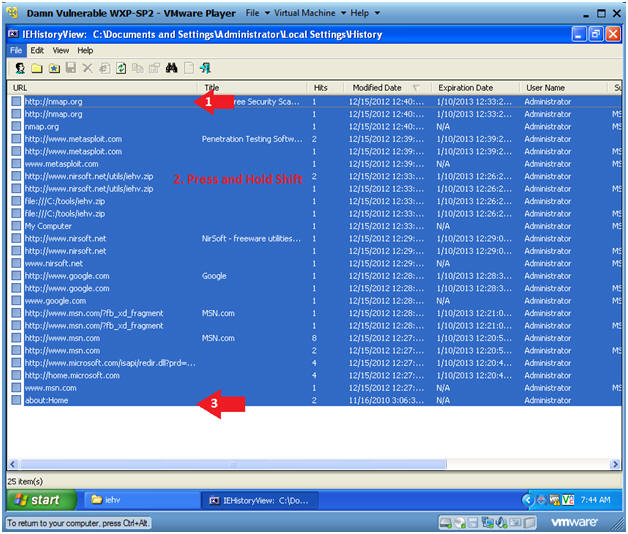Open the Virtual Machine dropdown menu
This screenshot has width=628, height=534.
coord(310,13)
